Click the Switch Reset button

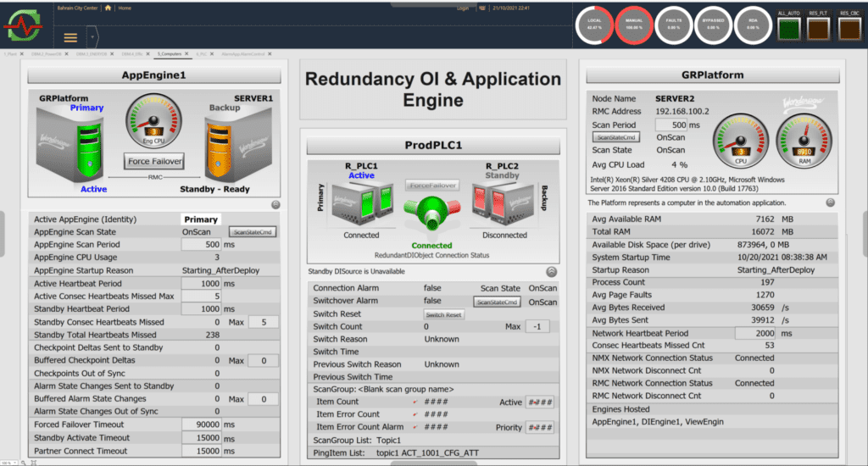[443, 314]
